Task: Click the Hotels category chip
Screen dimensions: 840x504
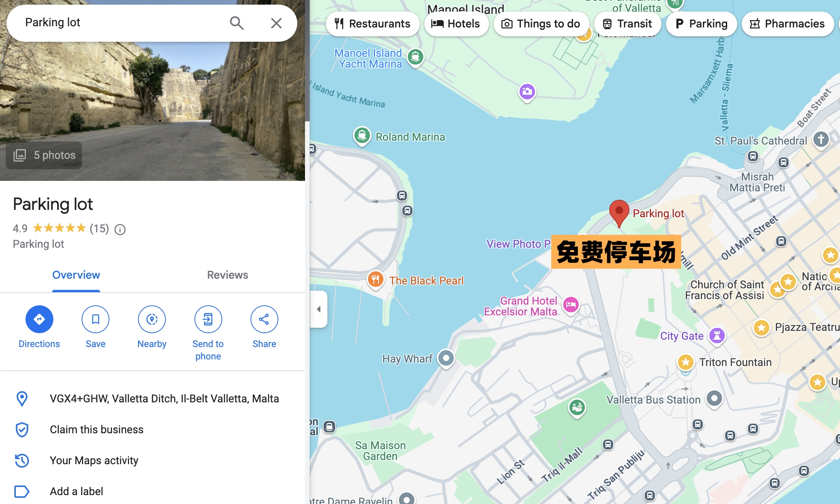Action: (x=456, y=24)
